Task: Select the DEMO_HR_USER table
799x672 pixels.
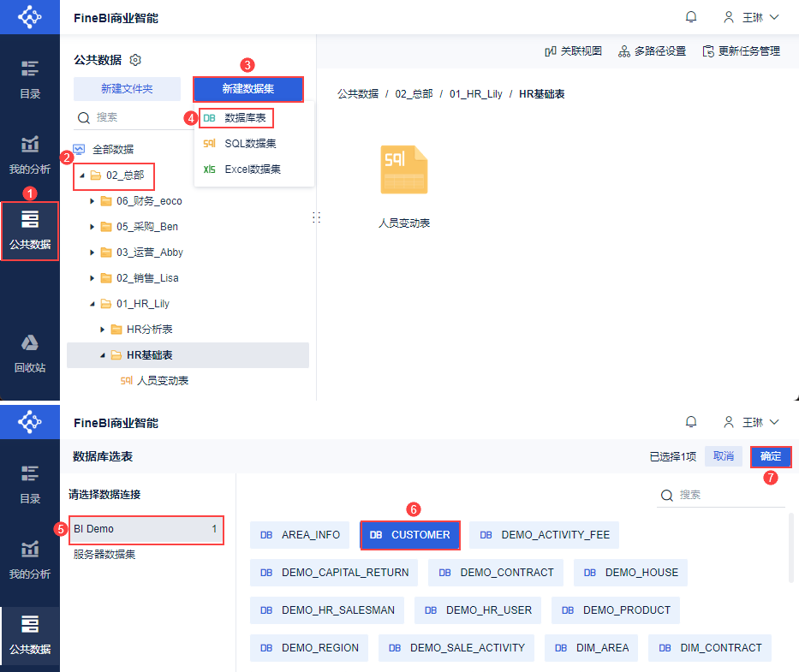Action: (x=478, y=610)
